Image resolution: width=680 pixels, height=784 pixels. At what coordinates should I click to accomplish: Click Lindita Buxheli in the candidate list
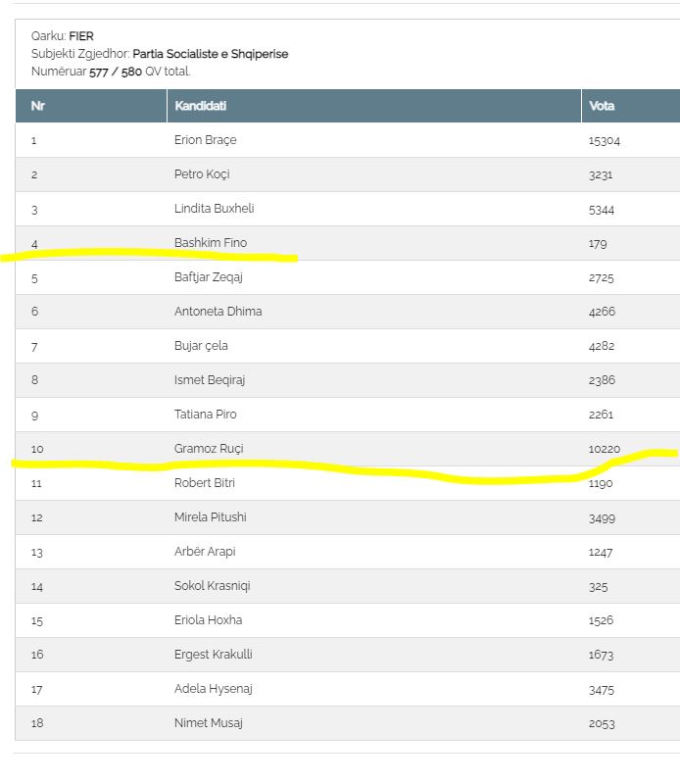click(x=214, y=209)
